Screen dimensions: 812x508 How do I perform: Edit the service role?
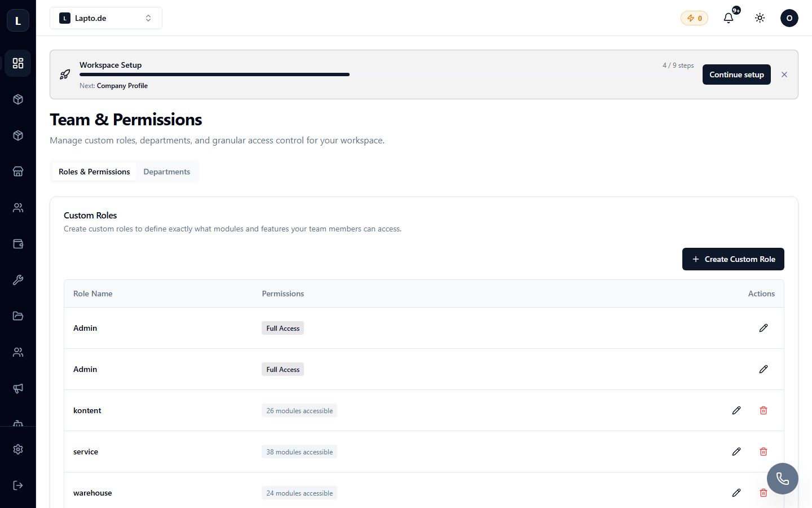tap(736, 452)
